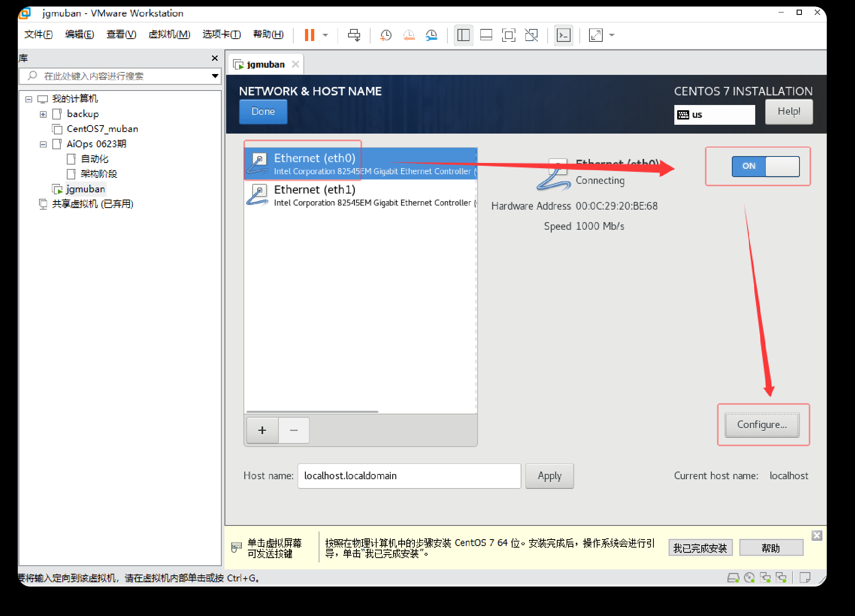Open the 查看(V) menu
855x616 pixels.
click(x=121, y=35)
